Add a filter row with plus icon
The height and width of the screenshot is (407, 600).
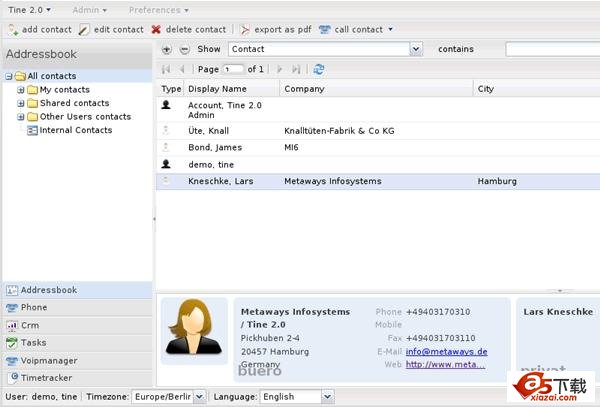[167, 49]
